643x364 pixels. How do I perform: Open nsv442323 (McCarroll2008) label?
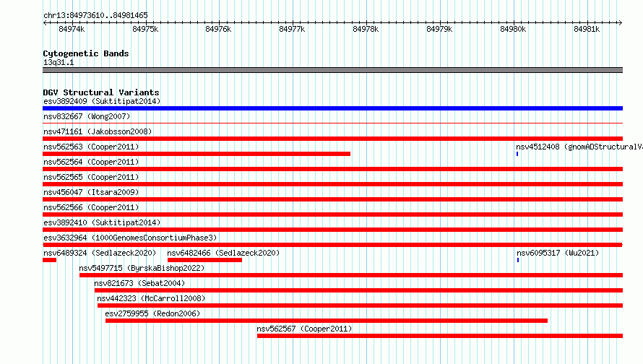[151, 298]
